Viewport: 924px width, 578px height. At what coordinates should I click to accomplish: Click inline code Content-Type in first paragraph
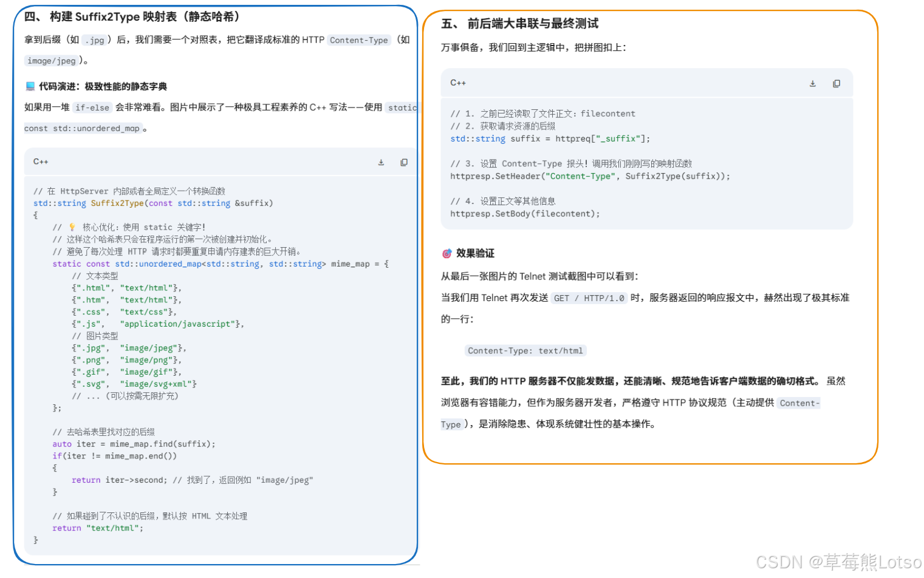tap(359, 40)
